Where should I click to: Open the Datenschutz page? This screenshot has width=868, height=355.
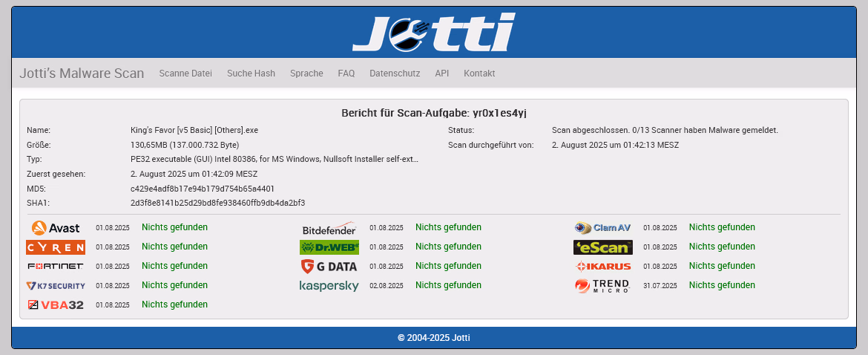395,73
